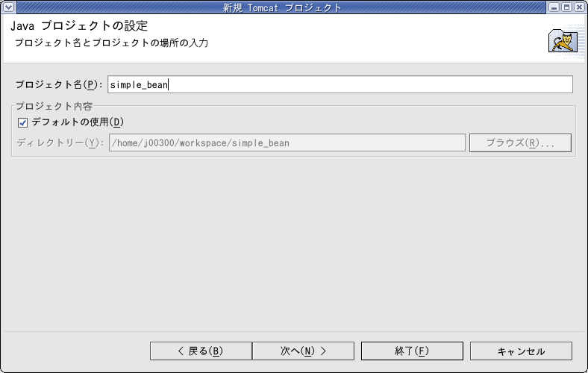Click the 次へ(N) next button
The height and width of the screenshot is (373, 588).
coord(303,351)
